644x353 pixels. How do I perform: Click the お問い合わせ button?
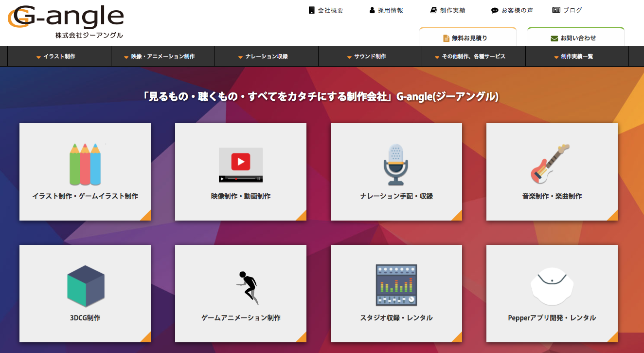click(576, 37)
